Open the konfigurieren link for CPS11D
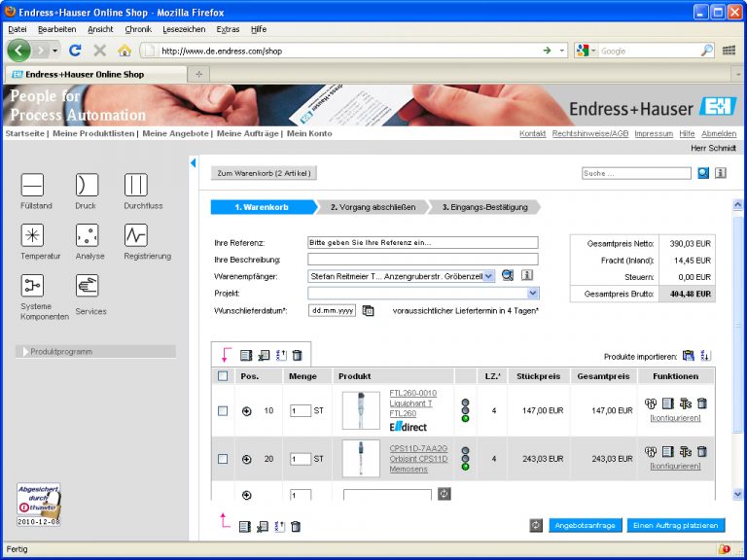Image resolution: width=747 pixels, height=560 pixels. coord(675,467)
